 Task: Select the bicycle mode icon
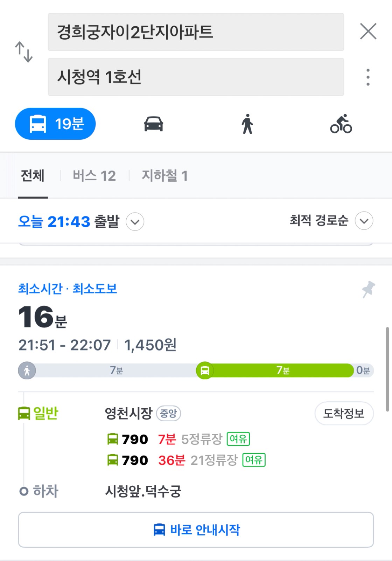pyautogui.click(x=341, y=124)
